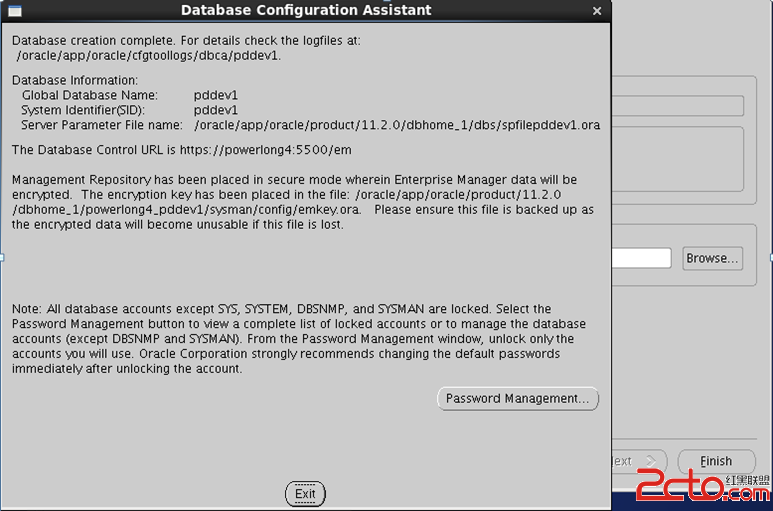Click Browse in the background window

(x=712, y=258)
